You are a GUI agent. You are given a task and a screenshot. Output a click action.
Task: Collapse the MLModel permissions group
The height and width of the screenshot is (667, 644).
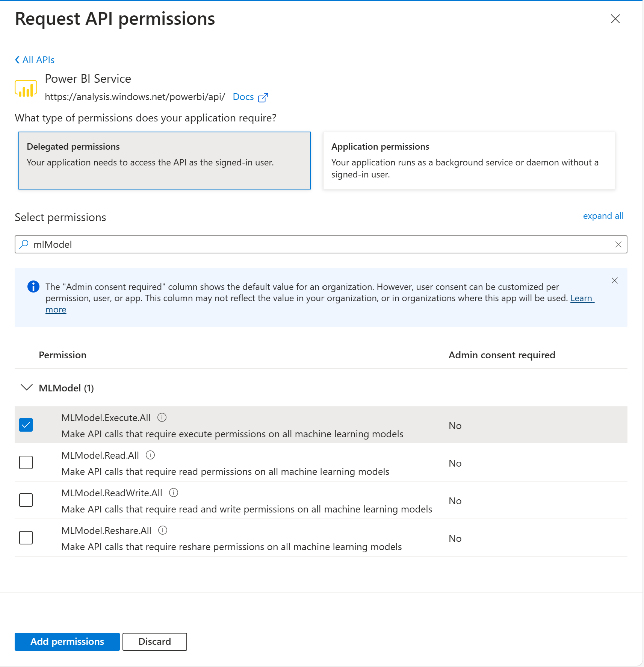[26, 388]
